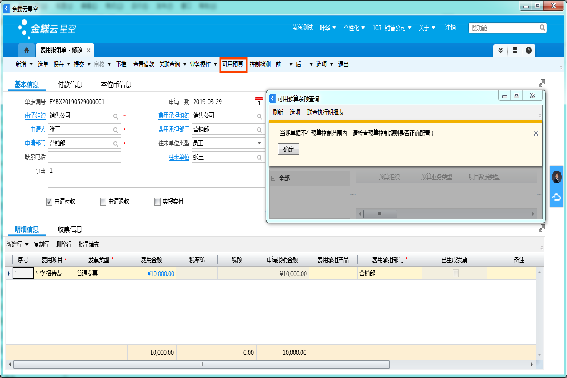The width and height of the screenshot is (567, 378).
Task: Switch to the 基本信息 tab
Action: click(x=26, y=85)
